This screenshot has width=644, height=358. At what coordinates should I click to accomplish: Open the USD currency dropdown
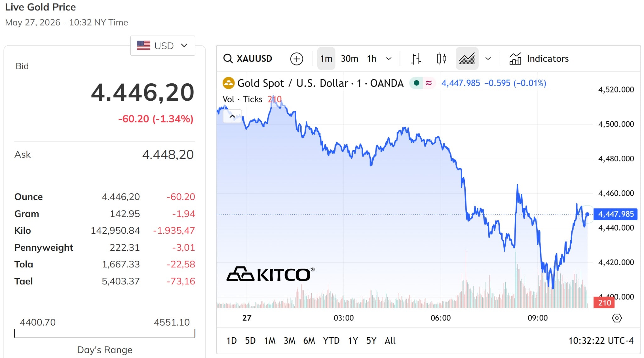click(x=163, y=46)
